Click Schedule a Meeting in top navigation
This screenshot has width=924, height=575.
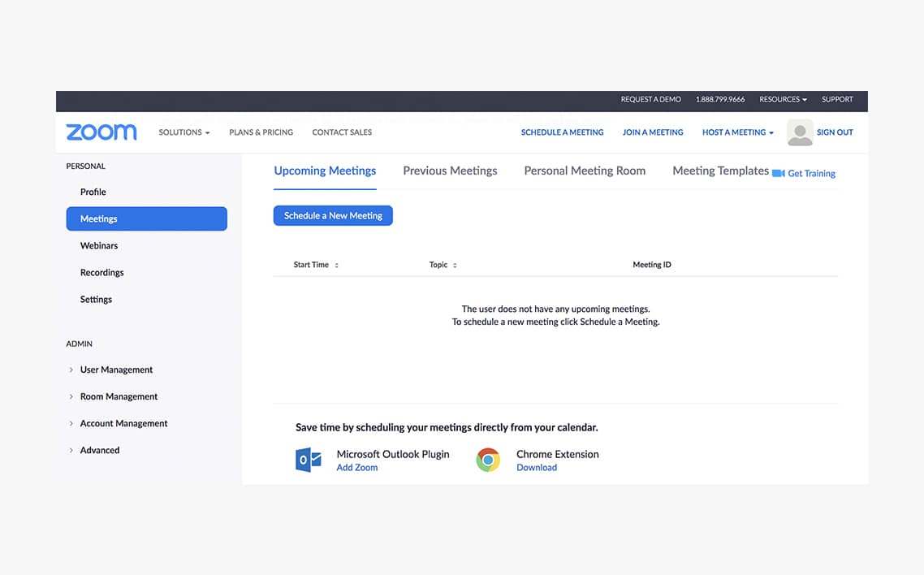tap(562, 132)
